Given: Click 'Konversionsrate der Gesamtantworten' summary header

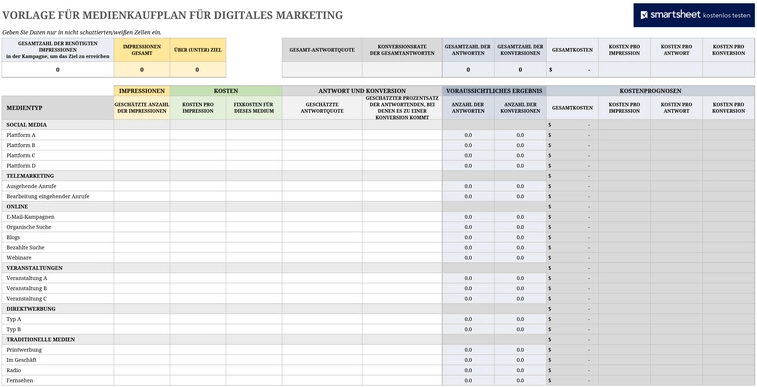Looking at the screenshot, I should pos(402,50).
